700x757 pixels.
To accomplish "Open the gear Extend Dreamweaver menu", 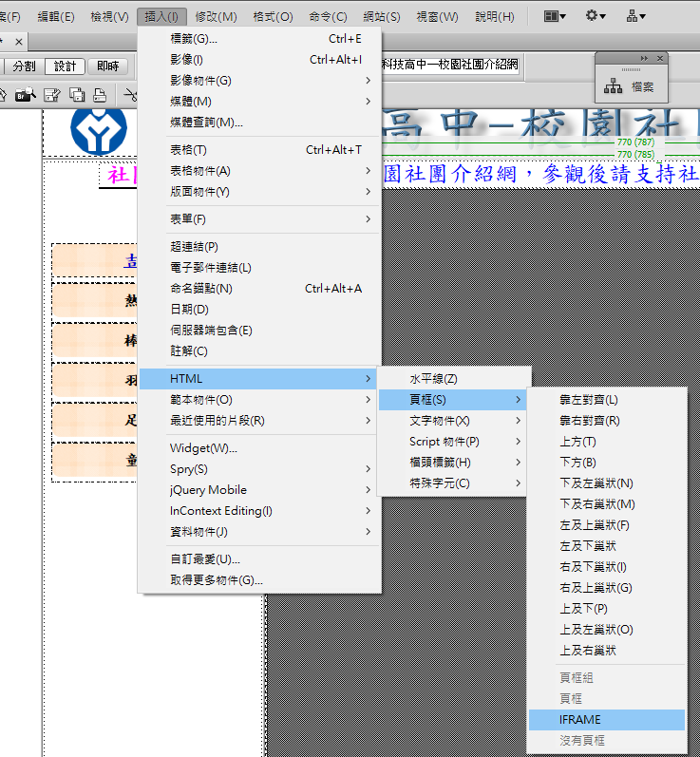I will [596, 16].
